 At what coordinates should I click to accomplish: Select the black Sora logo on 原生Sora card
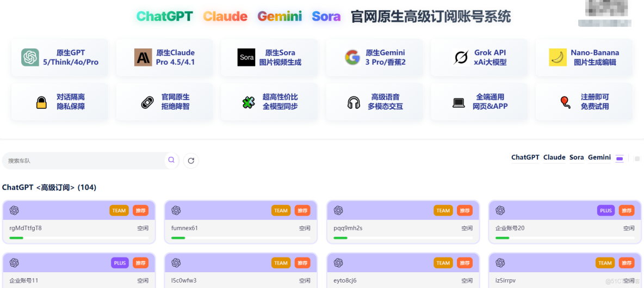tap(246, 58)
